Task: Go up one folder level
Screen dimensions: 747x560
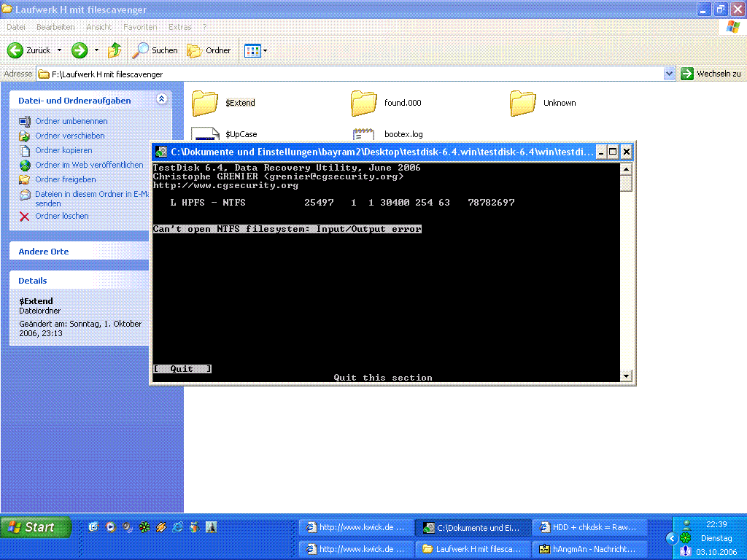Action: point(115,50)
